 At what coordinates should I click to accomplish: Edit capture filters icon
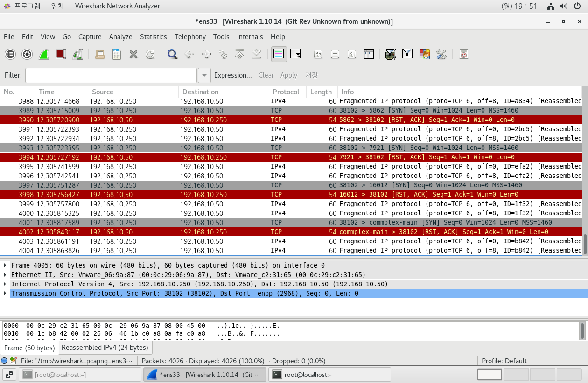click(x=391, y=54)
